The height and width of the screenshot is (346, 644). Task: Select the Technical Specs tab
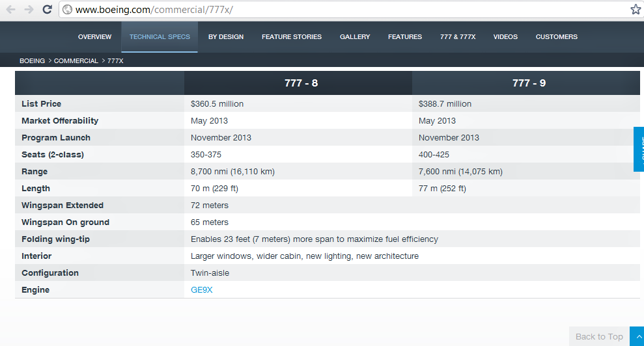pyautogui.click(x=160, y=37)
